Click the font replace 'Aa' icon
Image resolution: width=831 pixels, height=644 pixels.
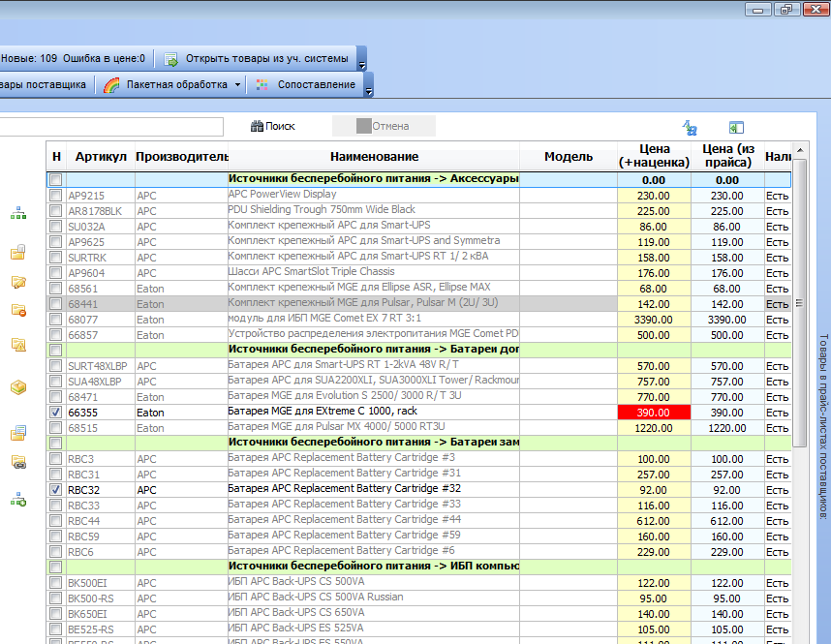point(690,128)
